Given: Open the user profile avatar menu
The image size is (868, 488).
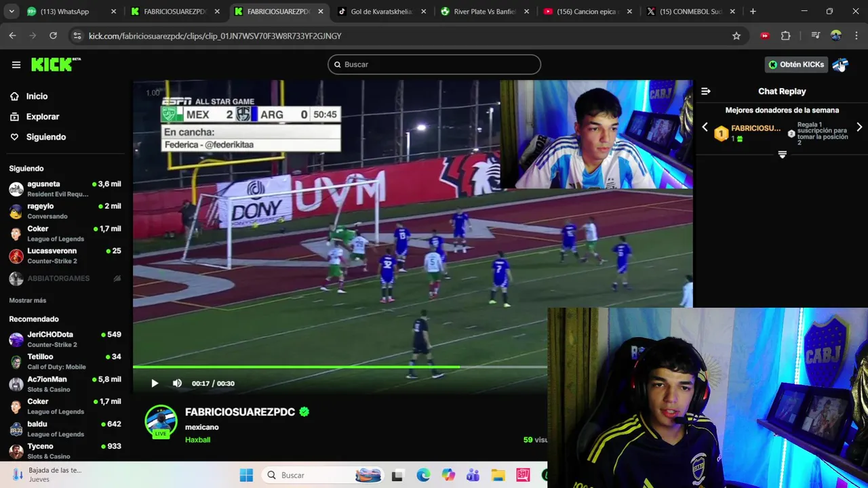Looking at the screenshot, I should 840,64.
